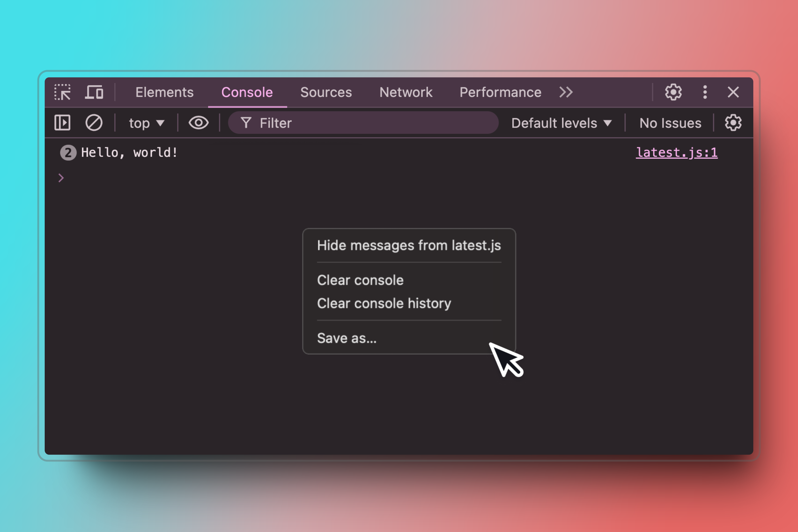
Task: Show more tabs with double chevron
Action: click(x=566, y=92)
